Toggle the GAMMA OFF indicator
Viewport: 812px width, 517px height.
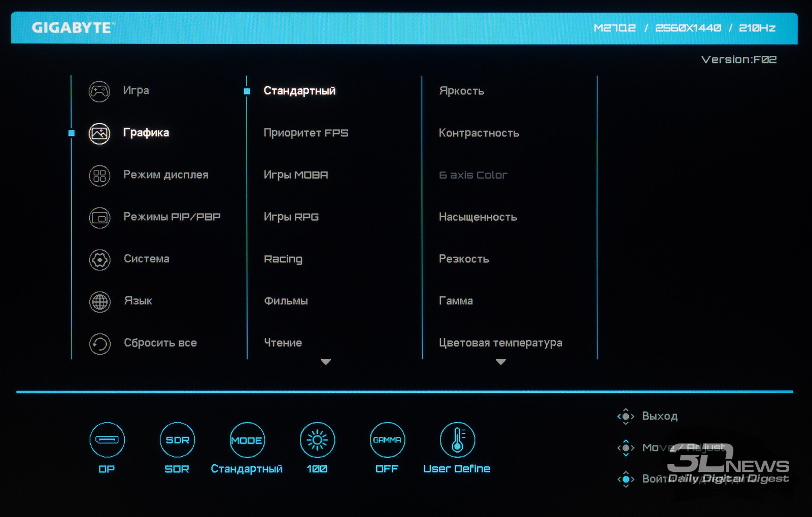(x=387, y=440)
